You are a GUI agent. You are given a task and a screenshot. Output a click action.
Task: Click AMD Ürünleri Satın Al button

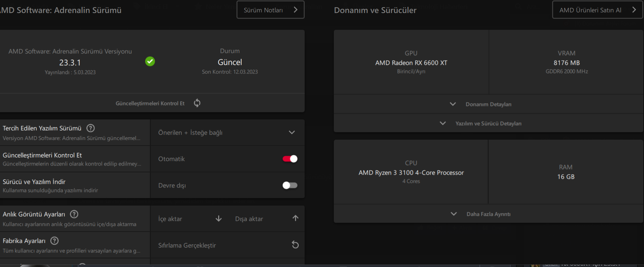(597, 10)
